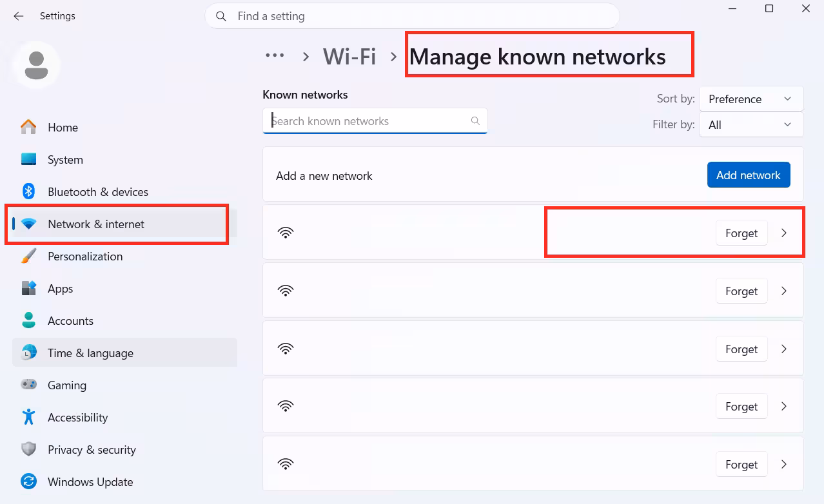The width and height of the screenshot is (824, 504).
Task: Forget the third known network
Action: (741, 349)
